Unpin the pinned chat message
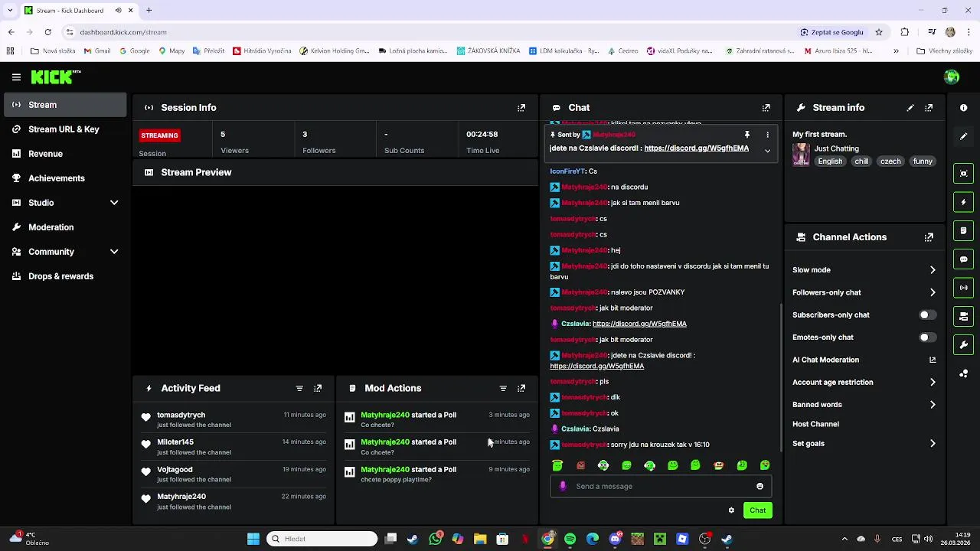The height and width of the screenshot is (551, 980). coord(747,135)
